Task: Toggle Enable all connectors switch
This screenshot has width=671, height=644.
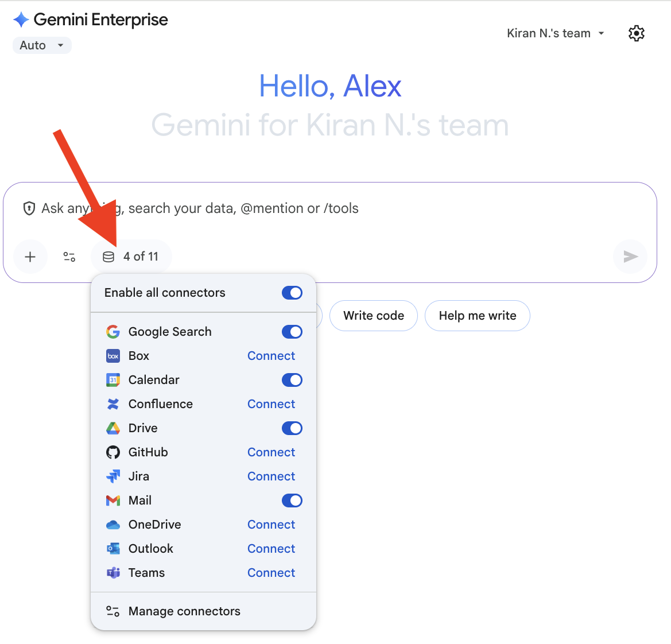Action: 292,293
